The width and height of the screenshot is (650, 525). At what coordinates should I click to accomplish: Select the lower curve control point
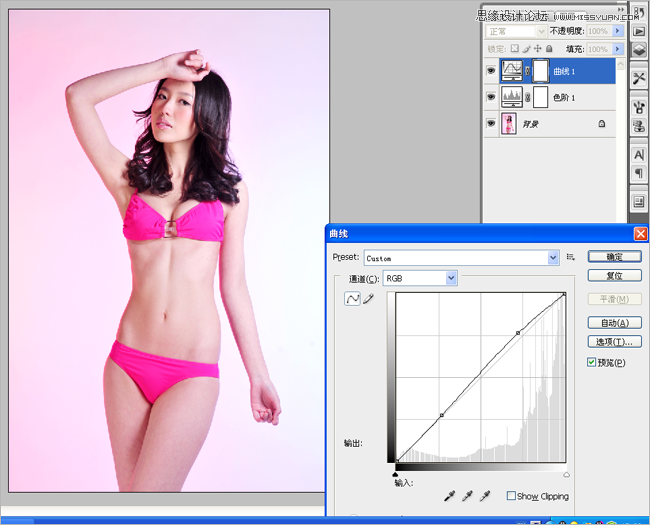coord(442,415)
